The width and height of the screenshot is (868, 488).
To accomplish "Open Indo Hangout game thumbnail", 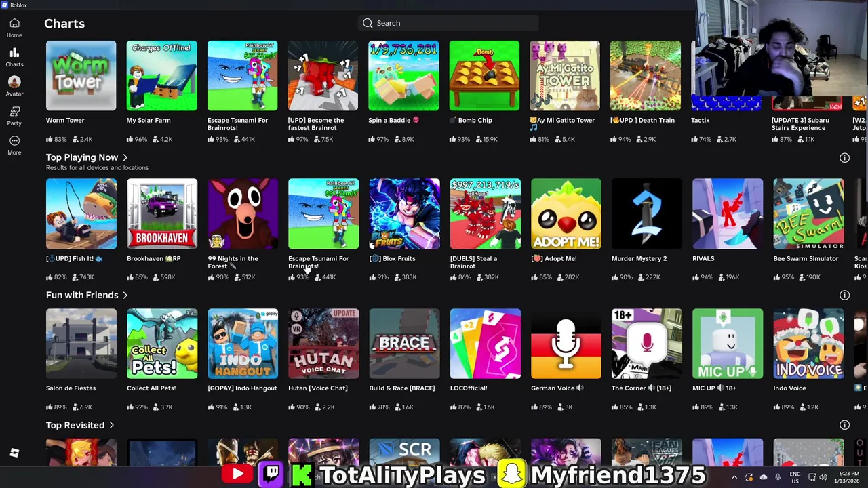I will tap(243, 344).
